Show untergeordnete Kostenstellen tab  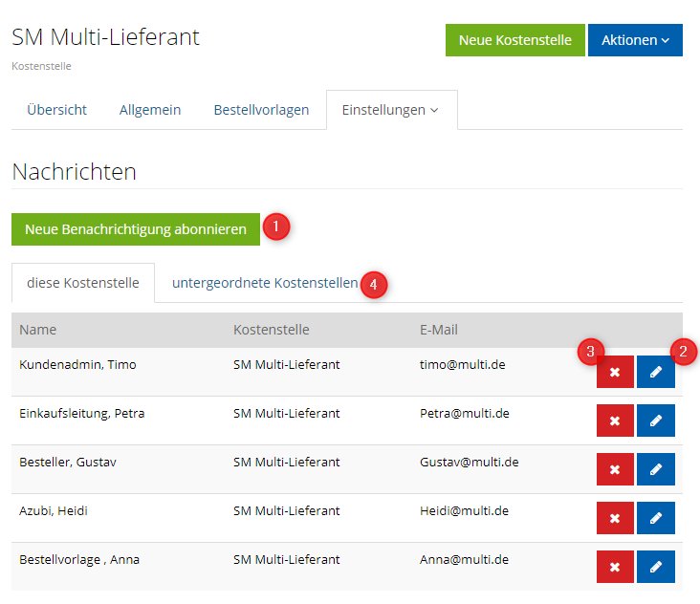tap(265, 283)
